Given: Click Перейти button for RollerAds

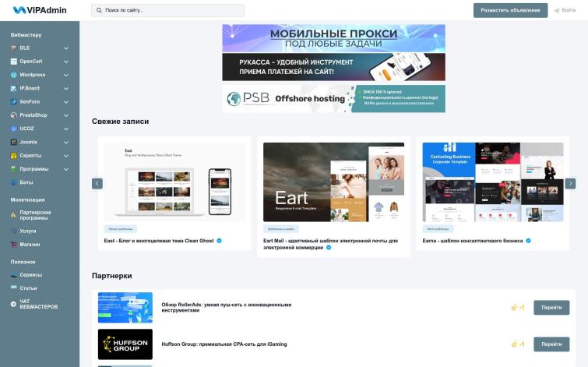Looking at the screenshot, I should pyautogui.click(x=551, y=308).
